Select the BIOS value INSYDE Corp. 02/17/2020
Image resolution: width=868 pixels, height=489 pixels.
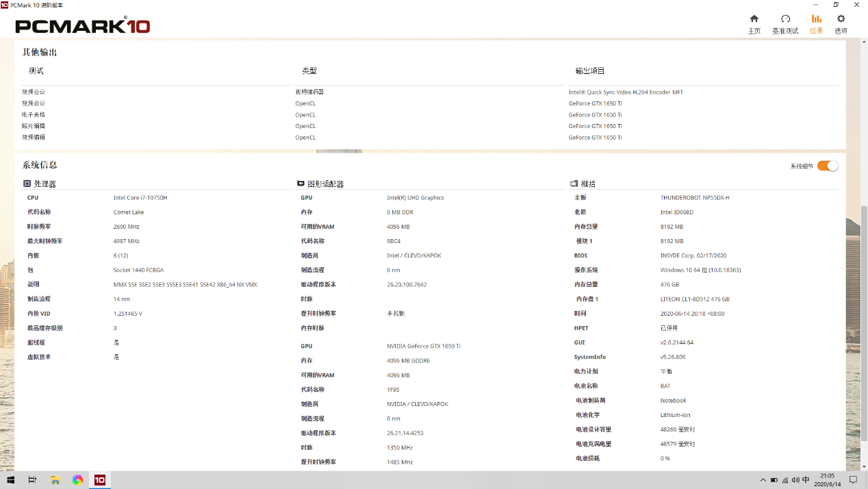click(x=693, y=255)
